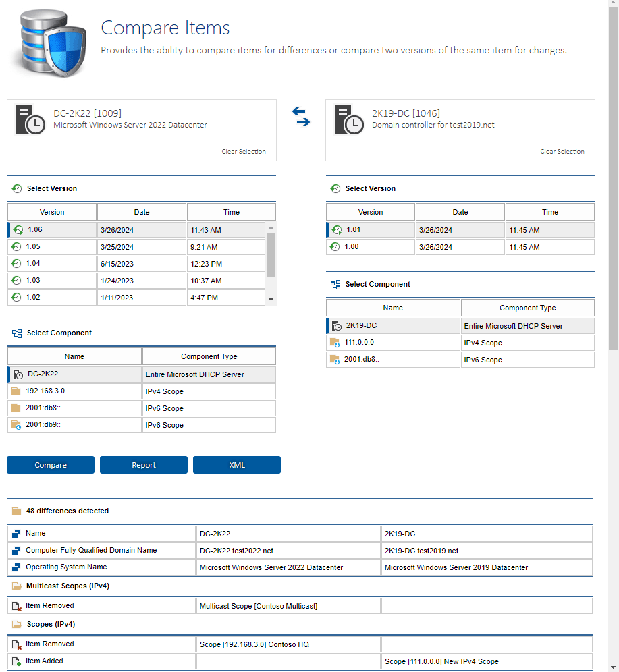Click the 2K19-DC server clock icon

coord(348,120)
